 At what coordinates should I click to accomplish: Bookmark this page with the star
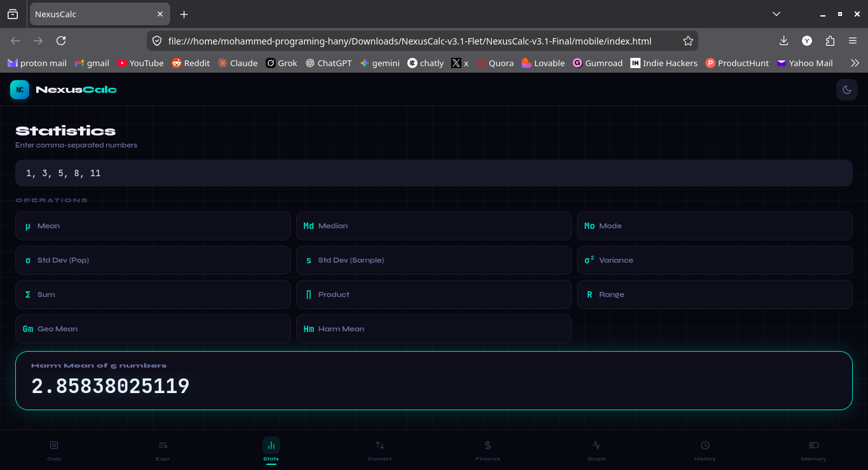tap(688, 41)
